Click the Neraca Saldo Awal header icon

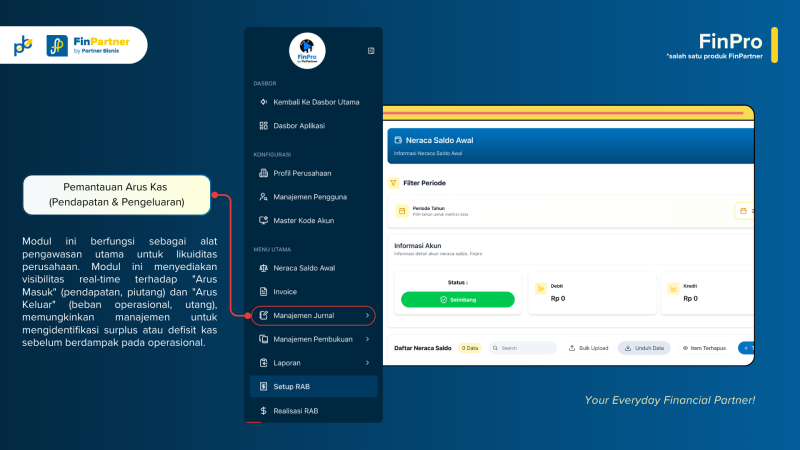pos(397,141)
